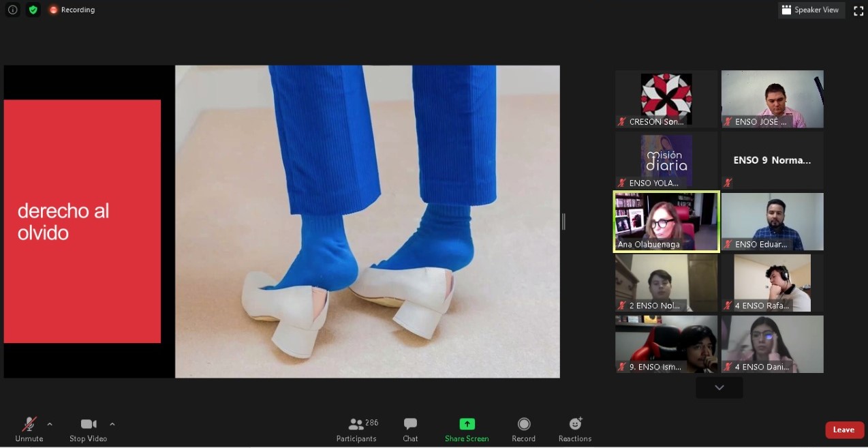
Task: Stop Video with the camera button
Action: click(x=88, y=429)
